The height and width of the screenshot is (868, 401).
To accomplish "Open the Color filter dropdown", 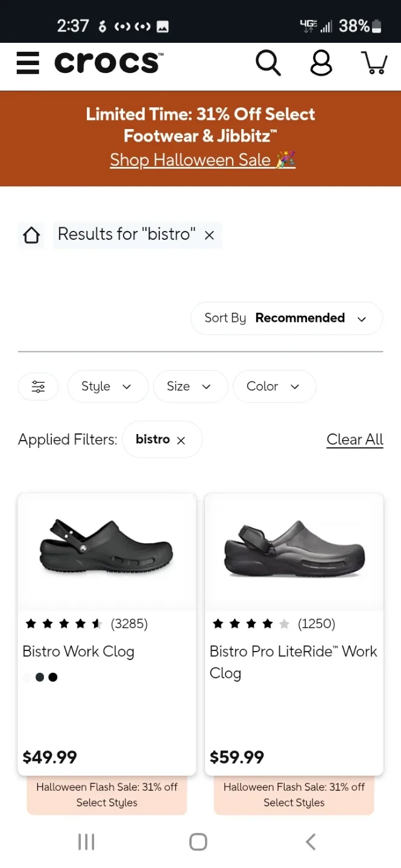I will click(274, 386).
